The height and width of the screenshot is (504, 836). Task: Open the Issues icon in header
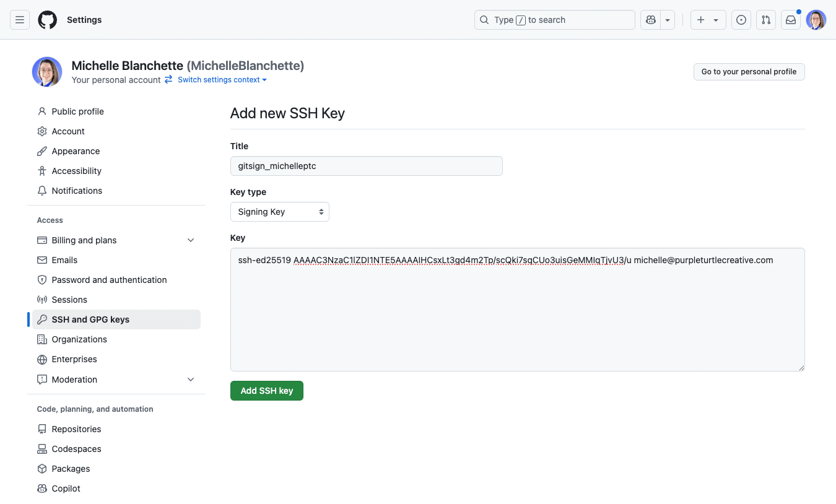coord(741,20)
